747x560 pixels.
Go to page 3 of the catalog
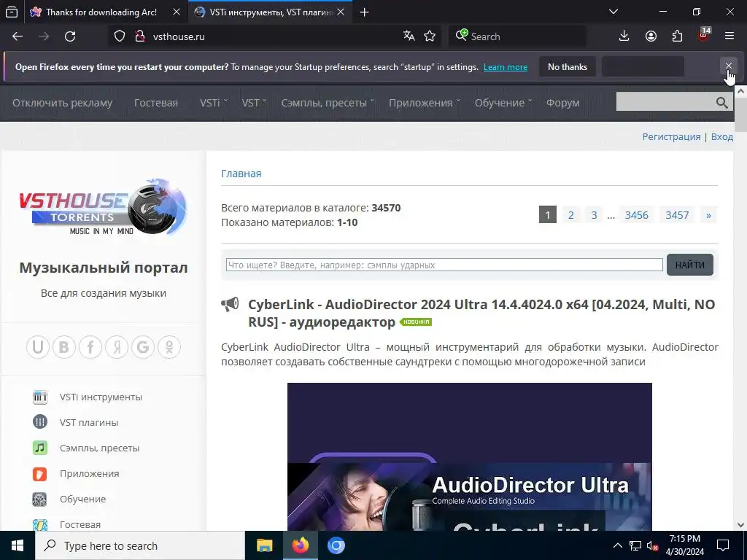tap(594, 215)
